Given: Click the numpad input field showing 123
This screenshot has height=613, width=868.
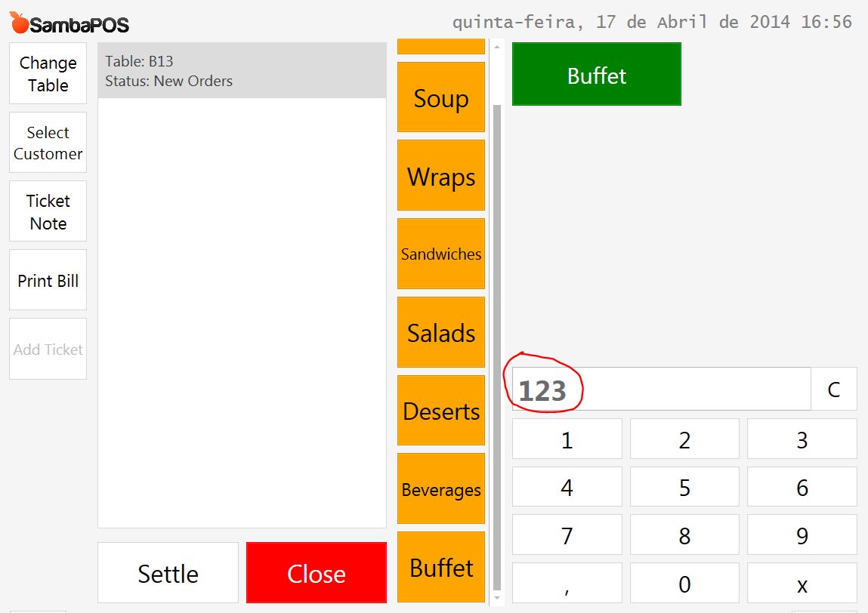Looking at the screenshot, I should pos(662,389).
